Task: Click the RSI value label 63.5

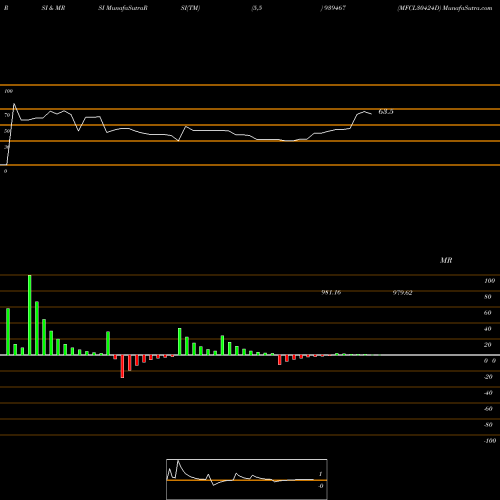Action: [386, 112]
